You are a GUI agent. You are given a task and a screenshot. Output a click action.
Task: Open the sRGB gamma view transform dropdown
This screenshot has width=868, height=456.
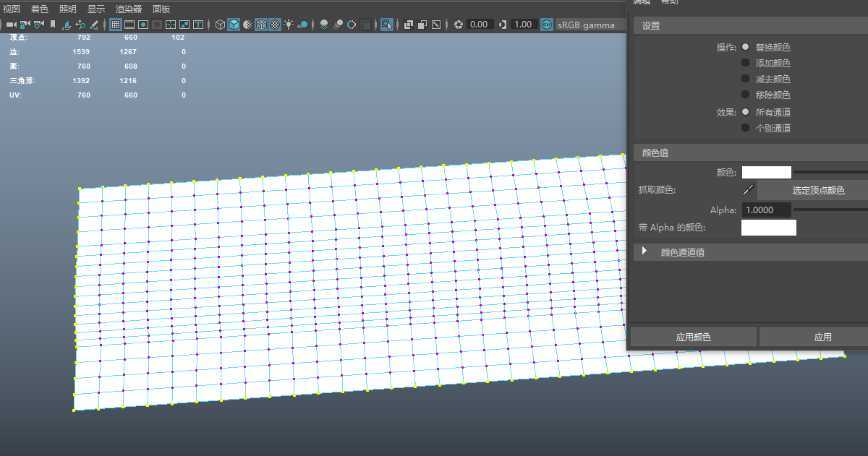point(590,25)
